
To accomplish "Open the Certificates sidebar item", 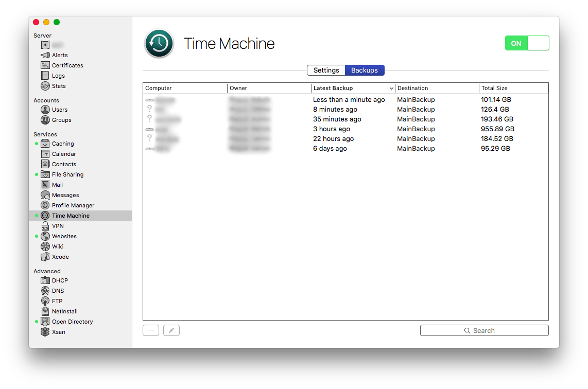I will click(62, 65).
